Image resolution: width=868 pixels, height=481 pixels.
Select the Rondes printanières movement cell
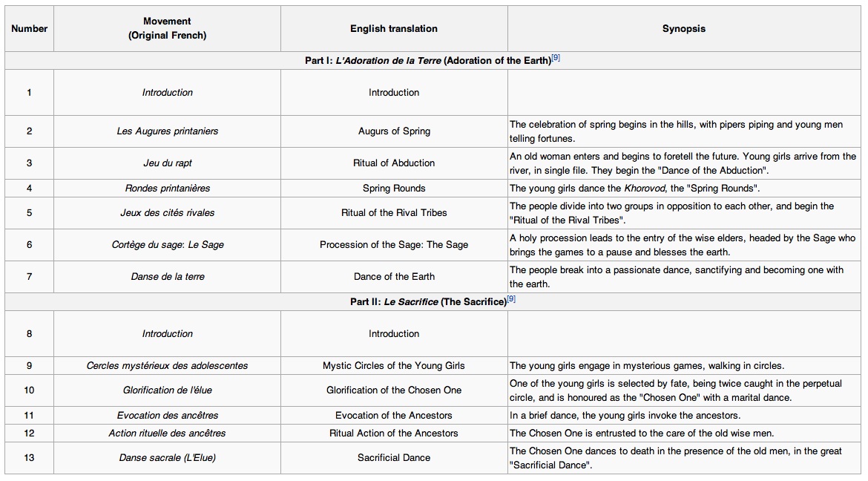tap(167, 189)
